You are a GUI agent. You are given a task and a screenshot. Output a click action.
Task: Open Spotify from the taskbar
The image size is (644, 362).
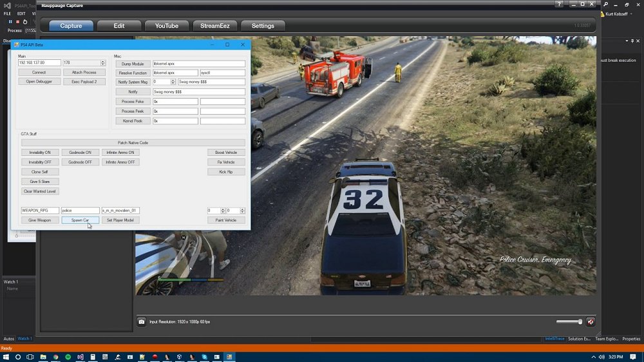68,357
